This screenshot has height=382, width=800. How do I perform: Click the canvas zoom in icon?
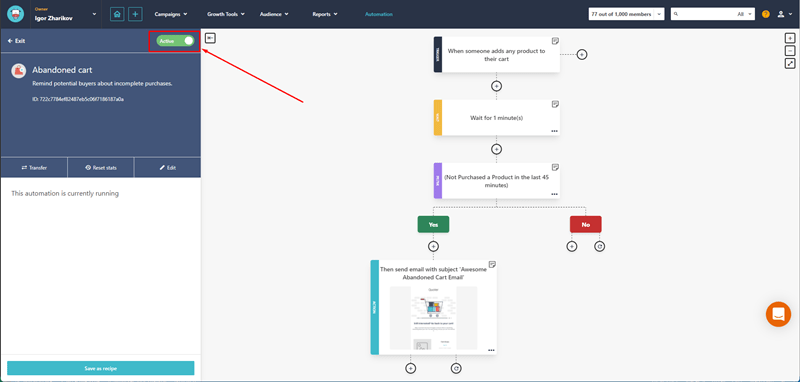point(790,38)
